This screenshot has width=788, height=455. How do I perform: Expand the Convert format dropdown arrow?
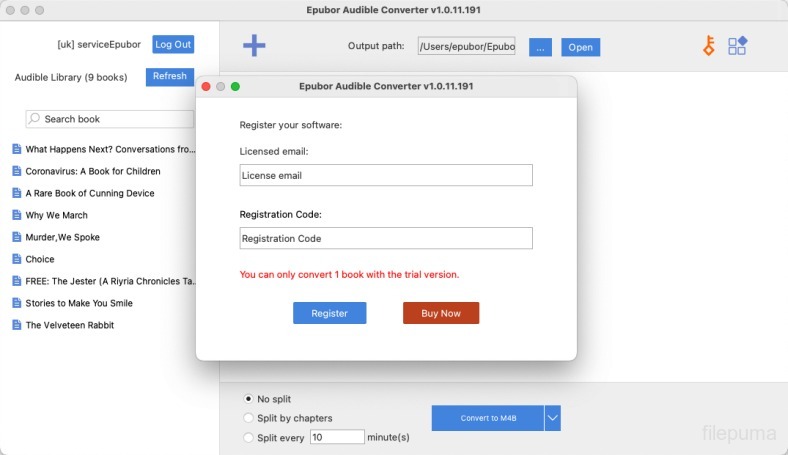pos(552,418)
